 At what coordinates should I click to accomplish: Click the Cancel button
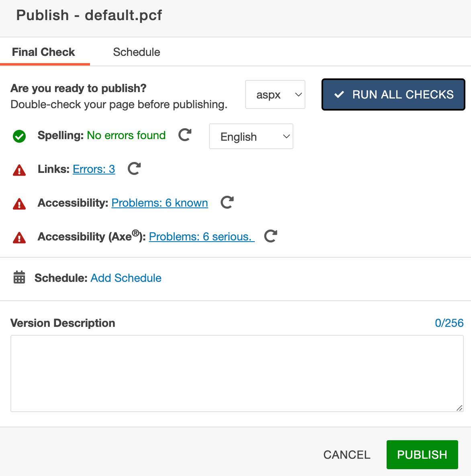[x=347, y=454]
